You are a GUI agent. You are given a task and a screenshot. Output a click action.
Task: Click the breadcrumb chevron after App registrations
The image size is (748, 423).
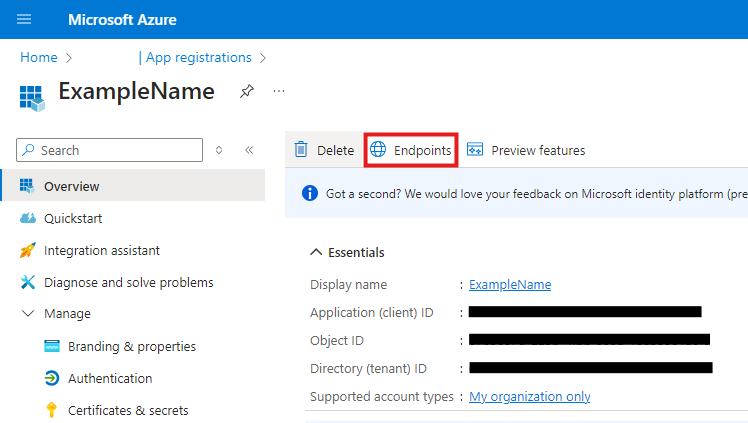(263, 58)
